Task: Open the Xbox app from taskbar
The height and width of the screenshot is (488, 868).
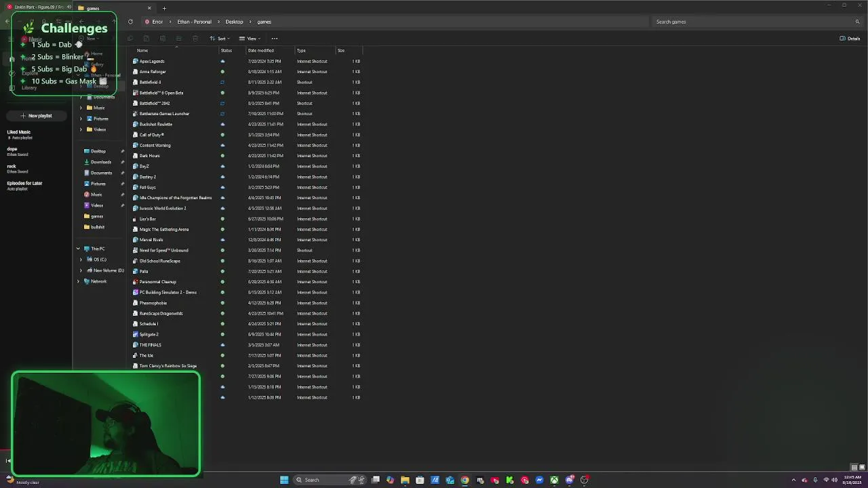Action: 554,480
